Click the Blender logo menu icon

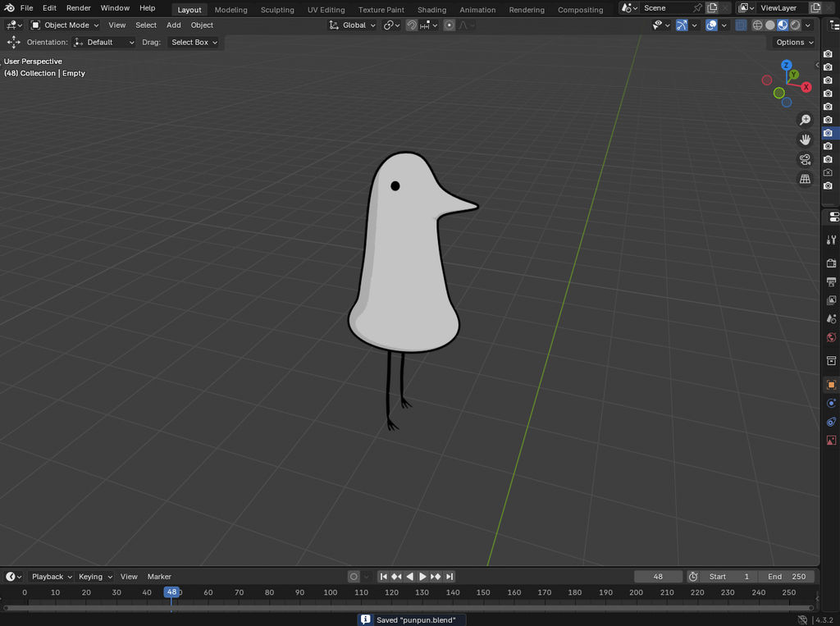(9, 8)
